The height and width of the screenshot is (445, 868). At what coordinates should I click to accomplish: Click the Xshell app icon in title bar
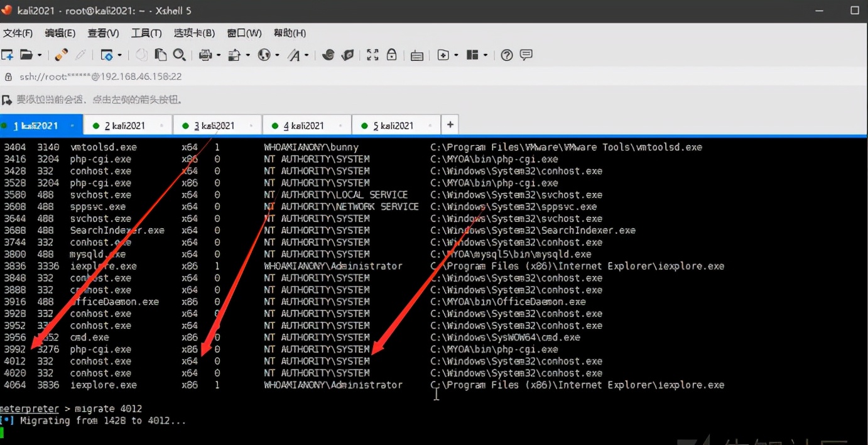(x=7, y=10)
